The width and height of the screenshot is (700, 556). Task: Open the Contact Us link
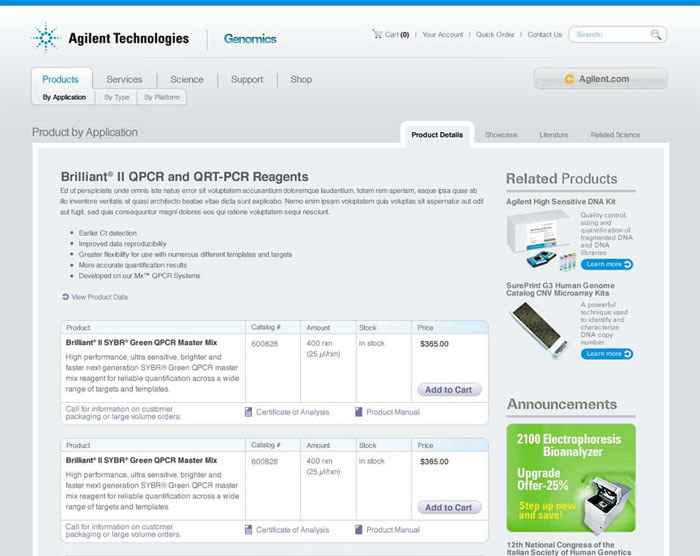tap(544, 34)
